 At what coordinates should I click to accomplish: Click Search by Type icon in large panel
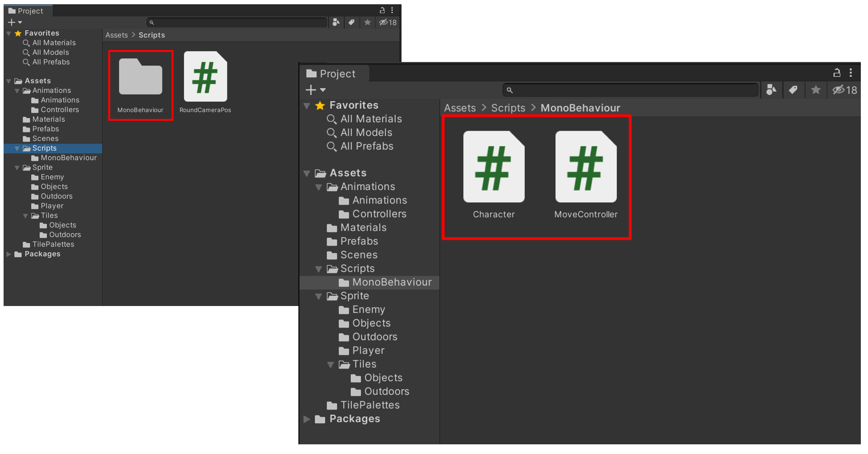coord(771,90)
